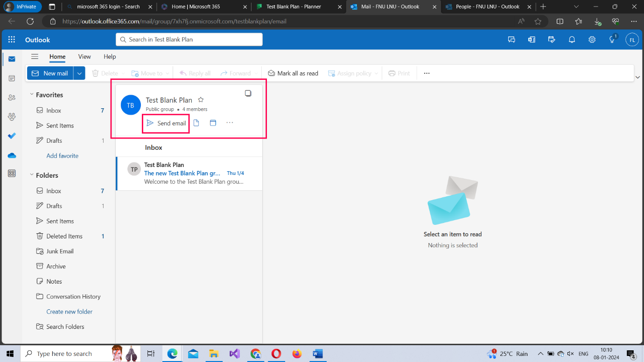Open the Tips lightbulb icon
The width and height of the screenshot is (644, 362).
[612, 40]
